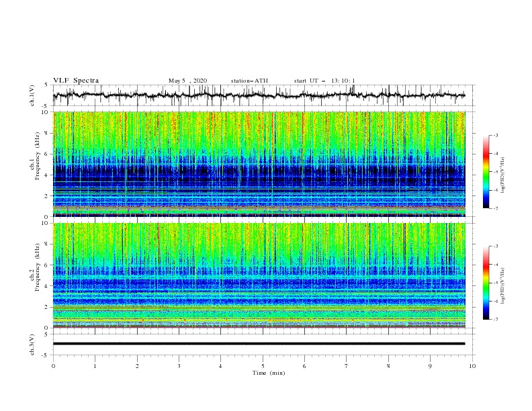Click the time axis tick label '0'
Screen dimensions: 532x411
pyautogui.click(x=53, y=366)
